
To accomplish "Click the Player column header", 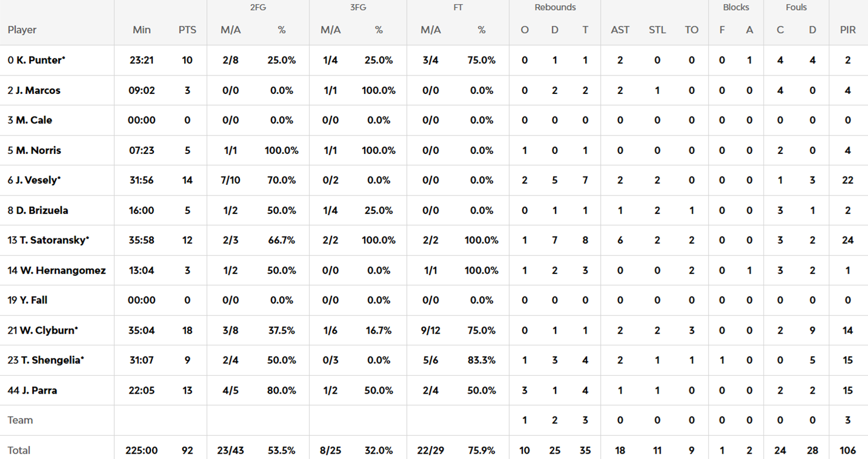I will point(22,30).
